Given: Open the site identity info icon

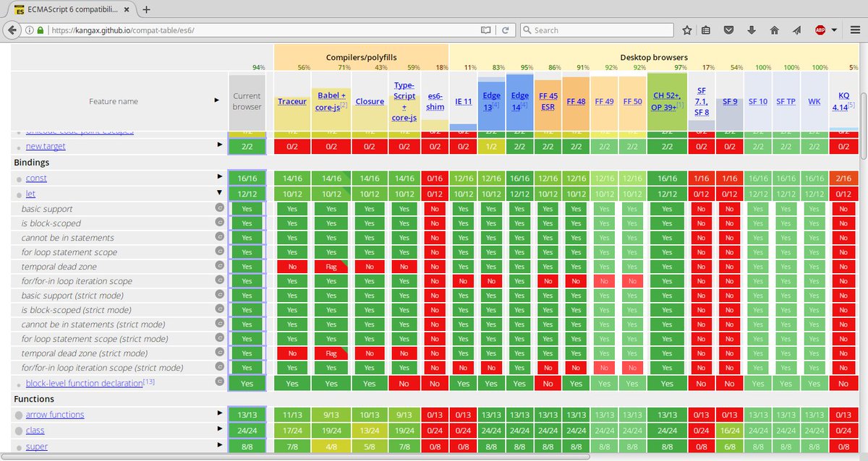Looking at the screenshot, I should pos(29,30).
